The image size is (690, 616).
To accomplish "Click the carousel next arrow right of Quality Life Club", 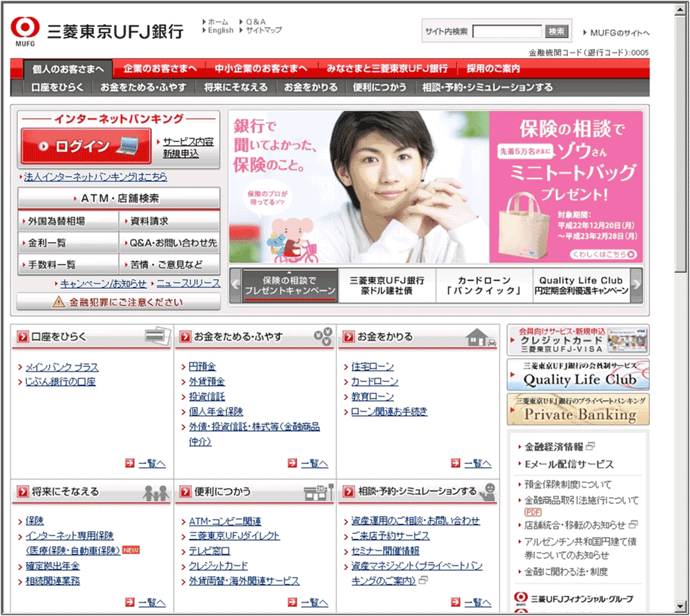I will (x=637, y=285).
